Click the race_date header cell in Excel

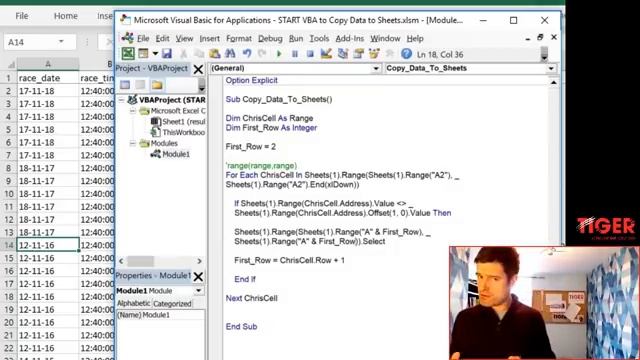click(48, 78)
